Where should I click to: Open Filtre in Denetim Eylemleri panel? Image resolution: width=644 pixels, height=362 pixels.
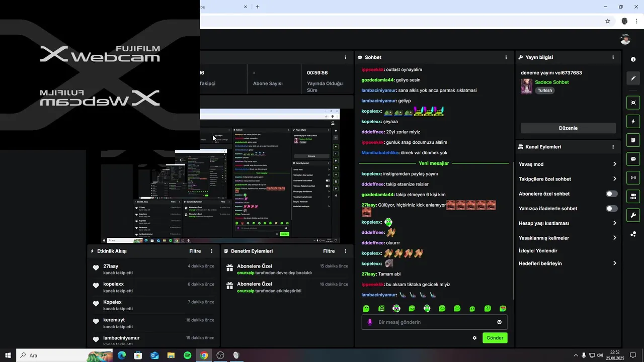pos(329,251)
